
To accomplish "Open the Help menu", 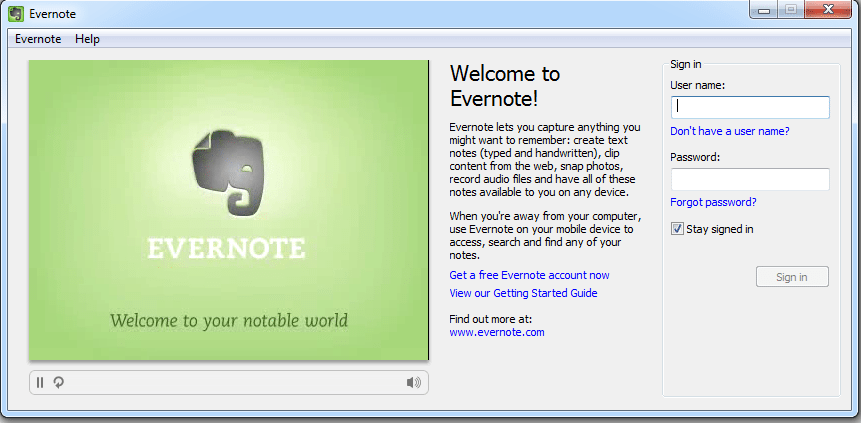I will pyautogui.click(x=87, y=39).
